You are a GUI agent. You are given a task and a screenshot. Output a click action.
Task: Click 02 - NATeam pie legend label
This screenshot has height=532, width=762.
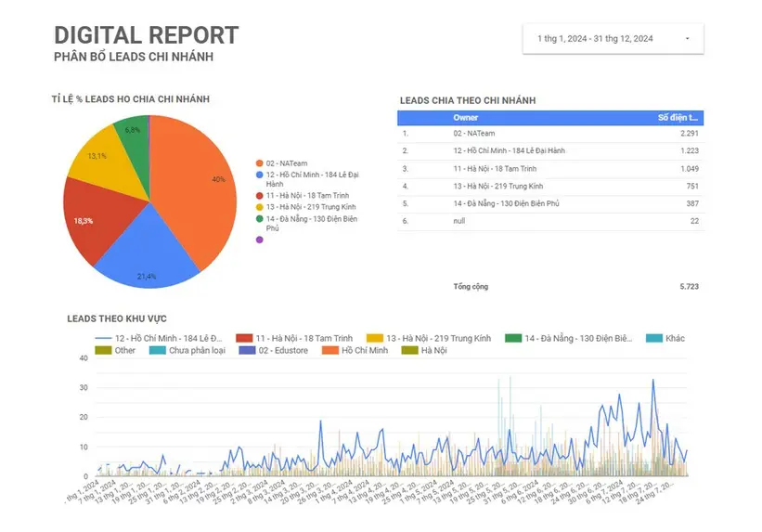287,163
